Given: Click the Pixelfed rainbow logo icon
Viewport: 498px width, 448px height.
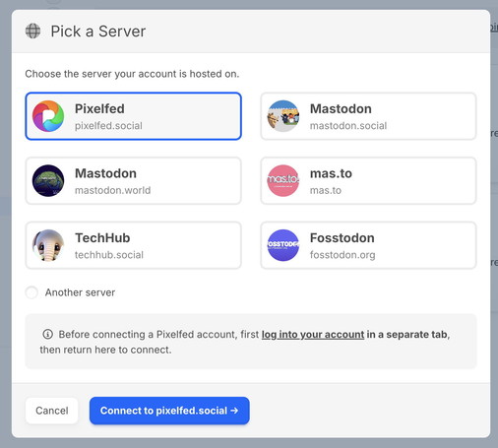Looking at the screenshot, I should coord(48,116).
